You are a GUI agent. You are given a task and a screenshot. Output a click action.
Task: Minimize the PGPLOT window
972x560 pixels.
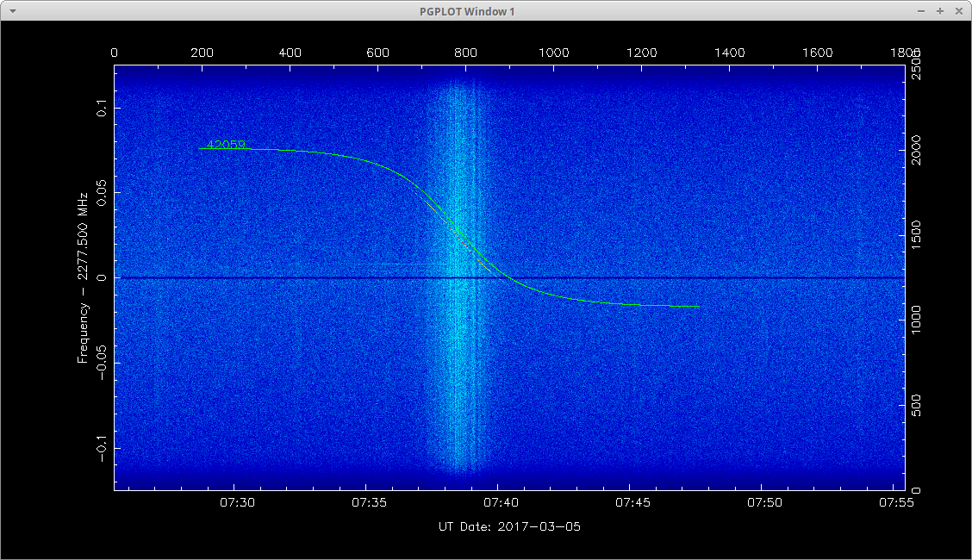click(922, 11)
